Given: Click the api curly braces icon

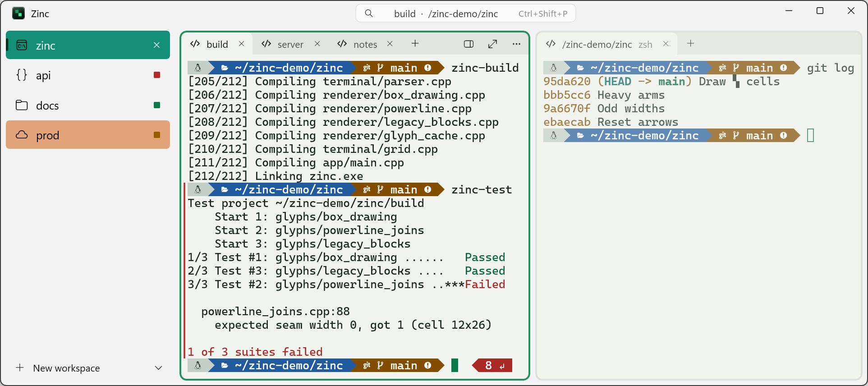Looking at the screenshot, I should pos(22,75).
